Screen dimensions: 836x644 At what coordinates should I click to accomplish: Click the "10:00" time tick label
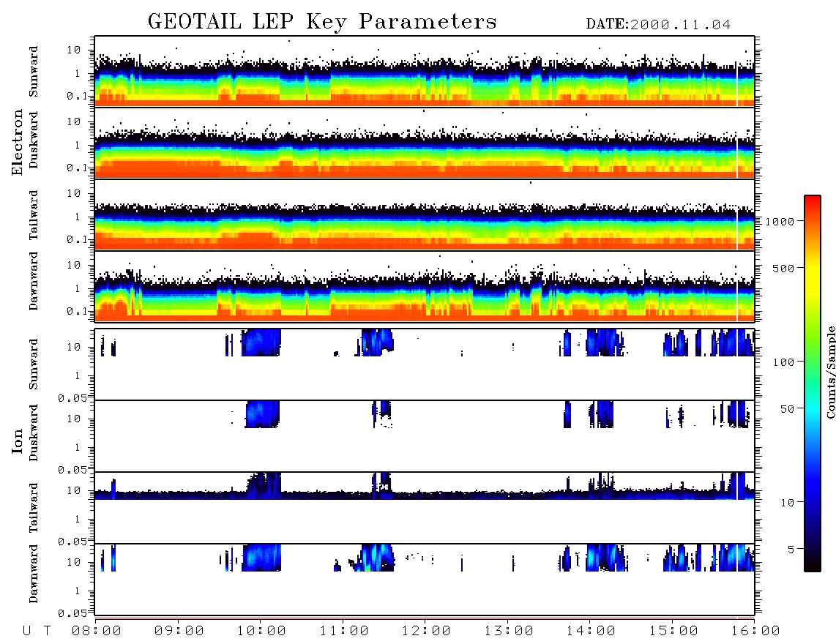click(x=261, y=631)
